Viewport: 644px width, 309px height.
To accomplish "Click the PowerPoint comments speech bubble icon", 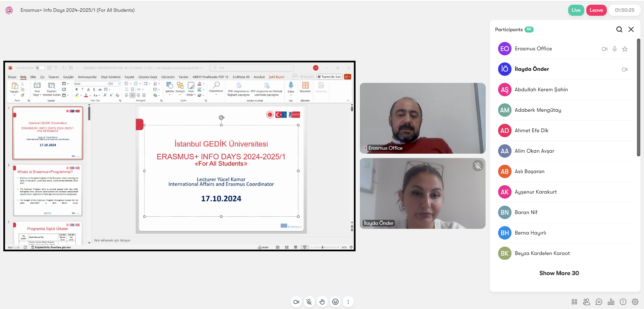I will coord(295,77).
